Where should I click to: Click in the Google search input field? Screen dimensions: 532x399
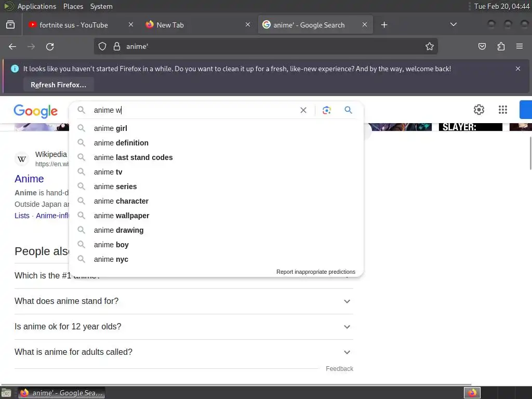193,110
